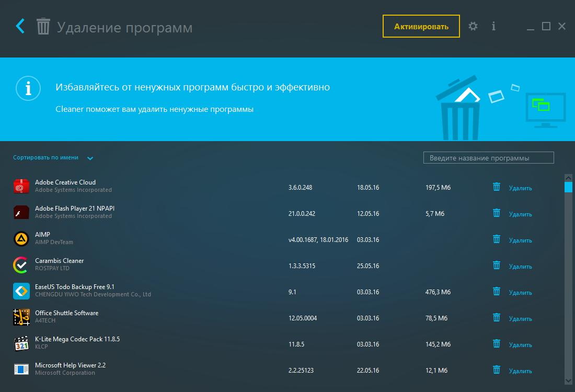575x392 pixels.
Task: Click the Office Shuttle Software app icon
Action: pyautogui.click(x=21, y=317)
